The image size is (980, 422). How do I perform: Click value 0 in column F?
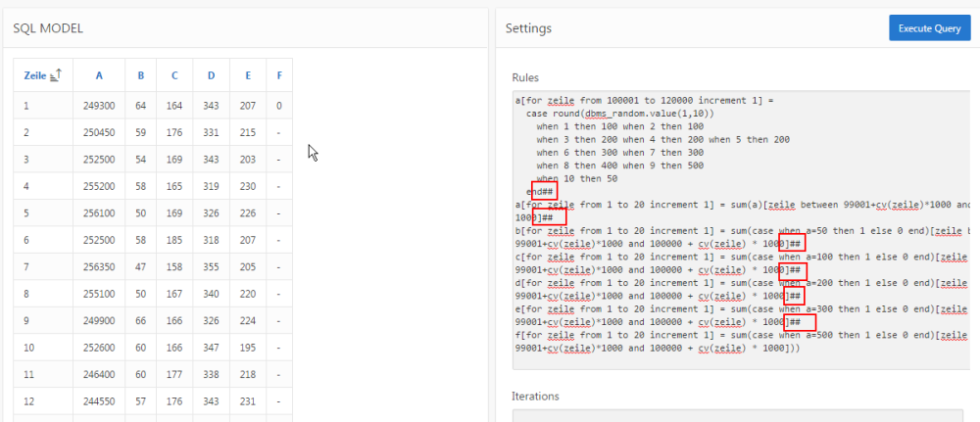pyautogui.click(x=278, y=106)
